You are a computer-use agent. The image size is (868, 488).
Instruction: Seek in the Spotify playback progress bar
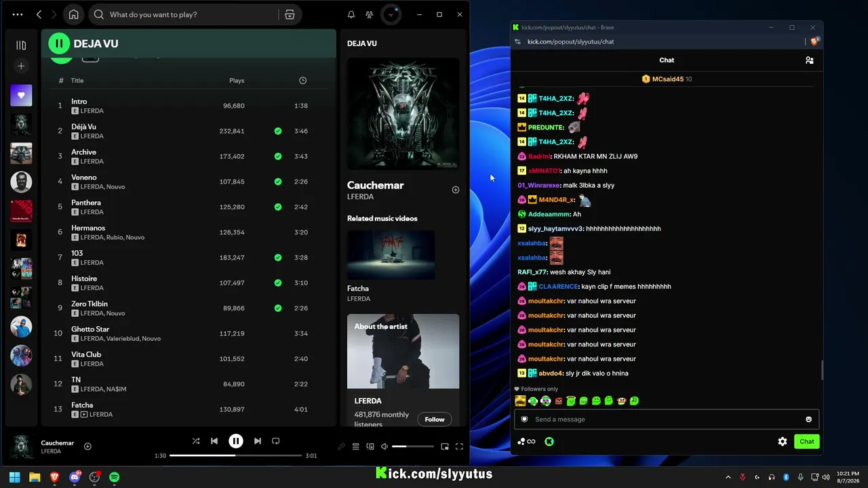tap(235, 455)
